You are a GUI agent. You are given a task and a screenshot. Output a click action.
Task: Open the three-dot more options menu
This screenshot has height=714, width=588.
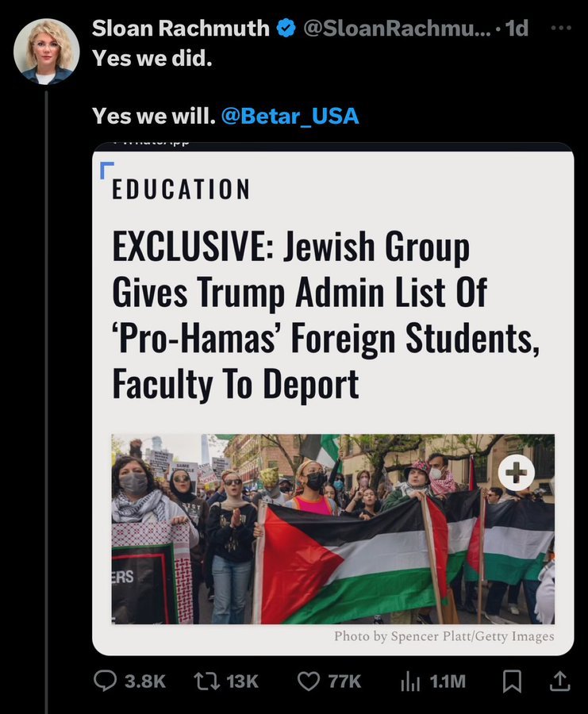coord(561,28)
